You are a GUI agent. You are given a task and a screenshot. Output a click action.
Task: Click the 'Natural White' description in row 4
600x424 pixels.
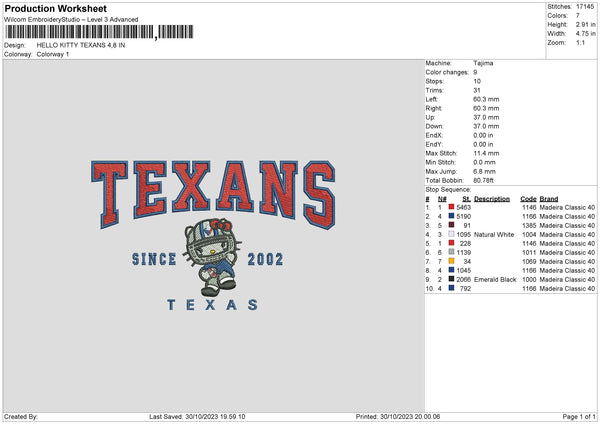click(x=494, y=235)
